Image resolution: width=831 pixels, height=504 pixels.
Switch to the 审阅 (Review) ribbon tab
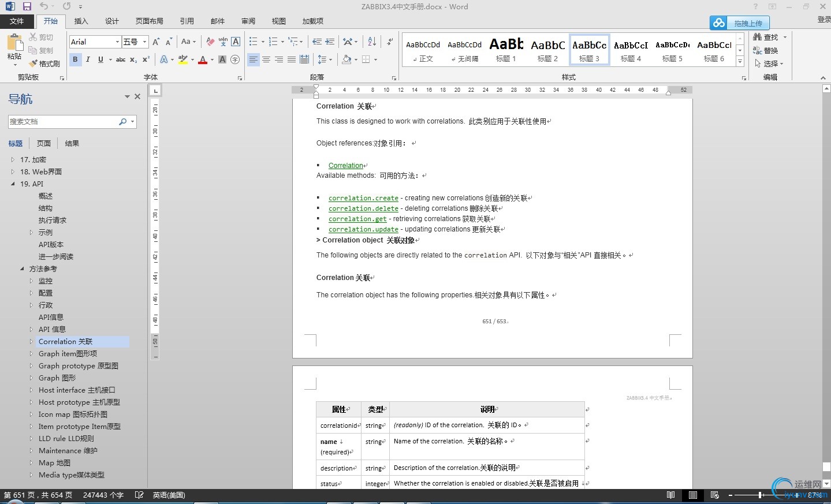(248, 21)
